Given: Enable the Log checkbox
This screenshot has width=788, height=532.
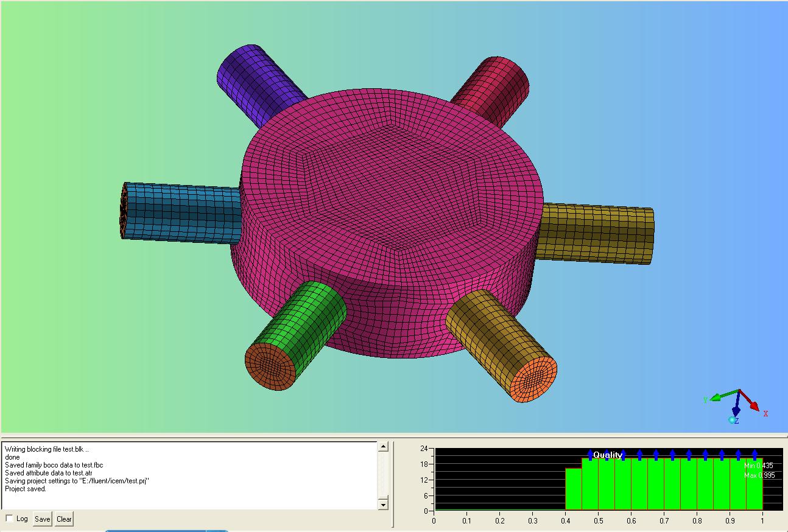Looking at the screenshot, I should pos(10,519).
